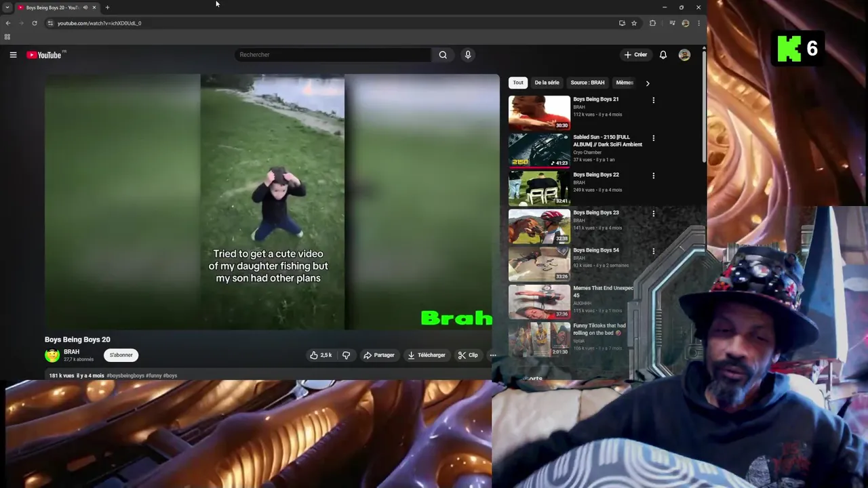View site information icon in address bar
The width and height of the screenshot is (868, 488).
pyautogui.click(x=50, y=23)
